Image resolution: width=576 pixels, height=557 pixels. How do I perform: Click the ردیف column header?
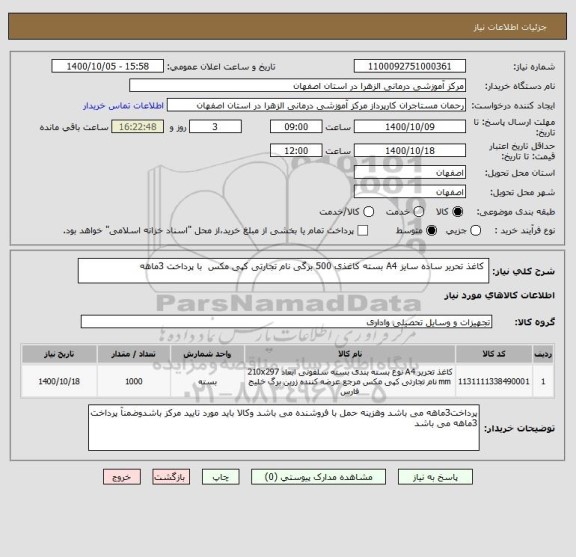pyautogui.click(x=543, y=354)
